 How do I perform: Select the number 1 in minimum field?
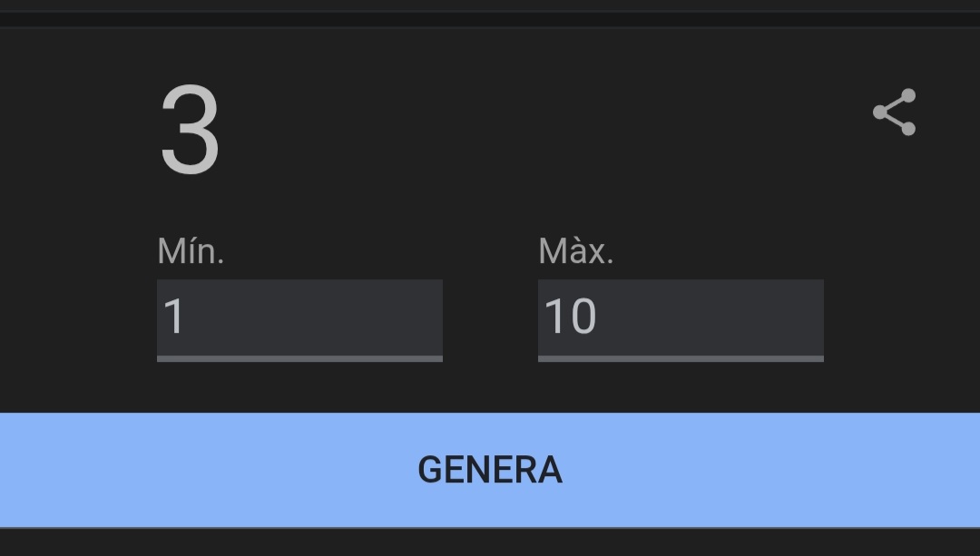[174, 317]
